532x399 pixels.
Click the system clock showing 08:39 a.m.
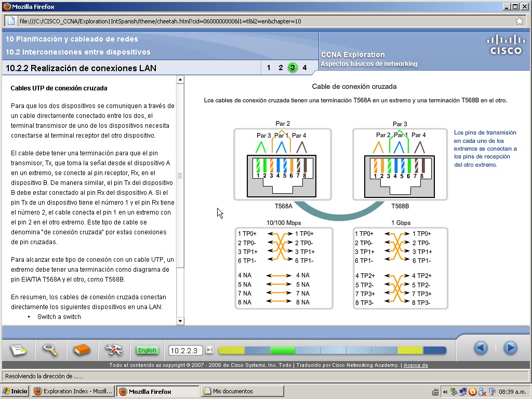[x=512, y=392]
